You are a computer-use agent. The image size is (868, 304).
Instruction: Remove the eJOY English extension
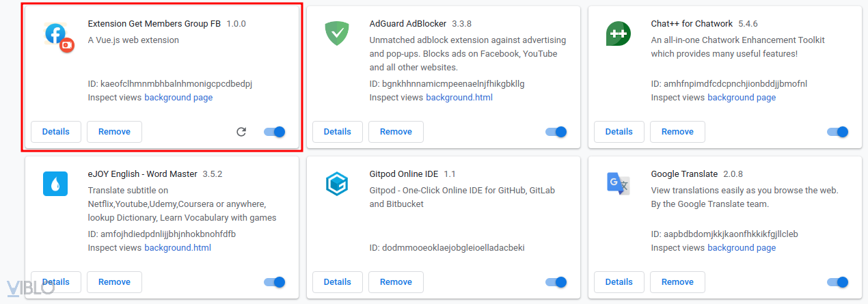click(x=114, y=282)
